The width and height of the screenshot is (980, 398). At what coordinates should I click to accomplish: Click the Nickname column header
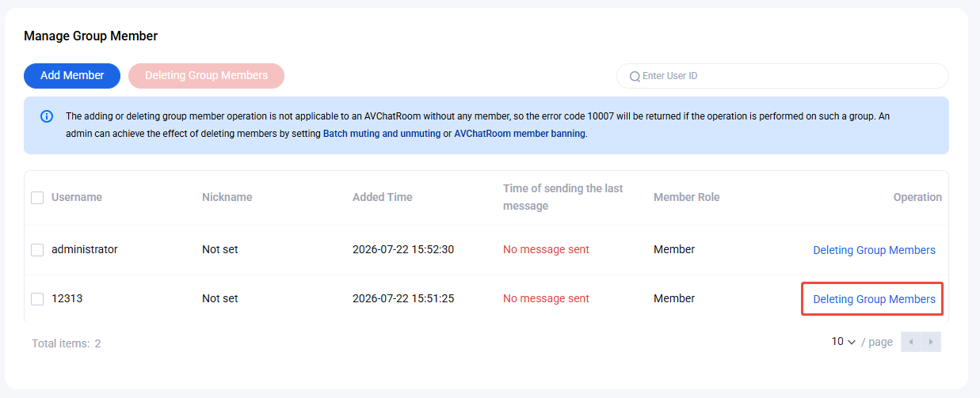227,197
